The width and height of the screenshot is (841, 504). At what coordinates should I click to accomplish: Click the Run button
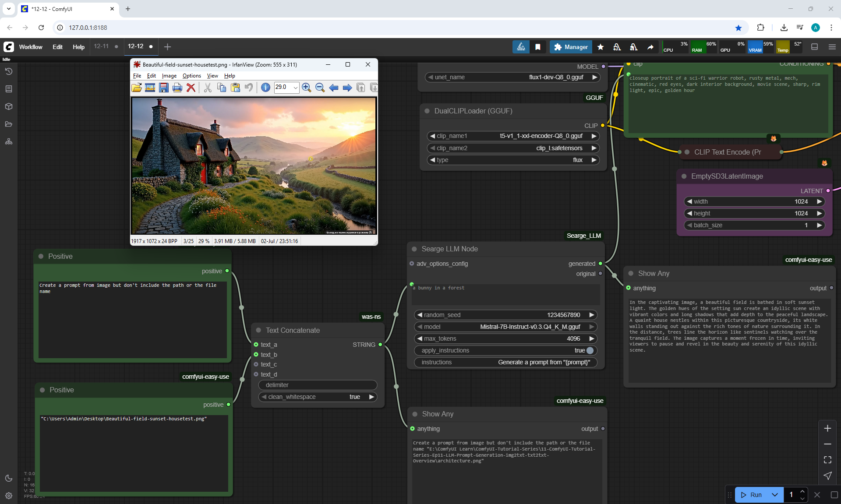752,495
